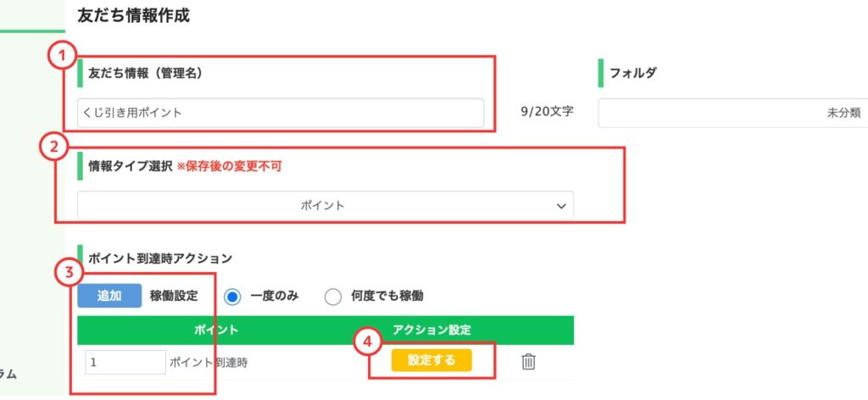Click the red ※保存後の変更不可 notice text
Viewport: 868px width, 400px height.
229,167
